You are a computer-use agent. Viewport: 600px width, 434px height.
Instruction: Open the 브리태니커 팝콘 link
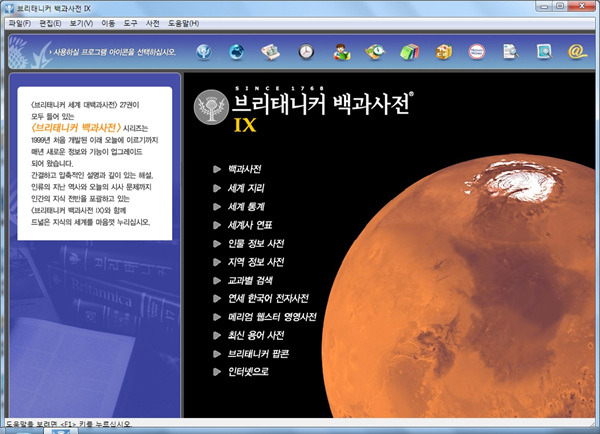click(258, 354)
